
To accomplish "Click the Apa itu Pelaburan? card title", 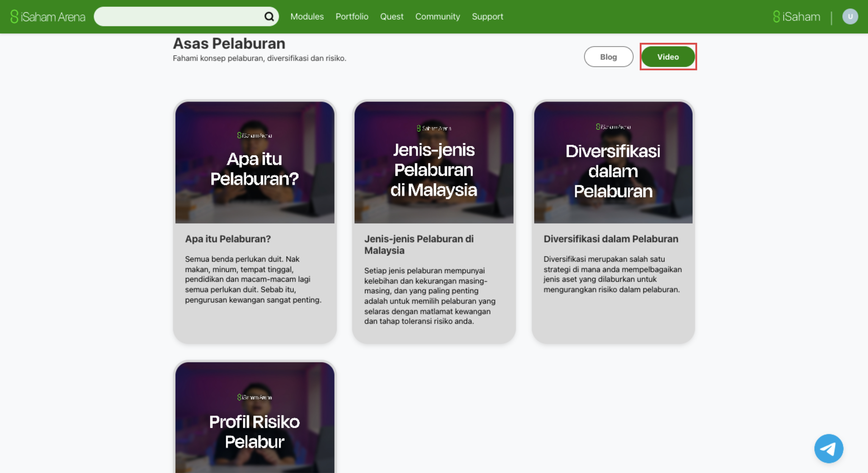I will click(228, 239).
